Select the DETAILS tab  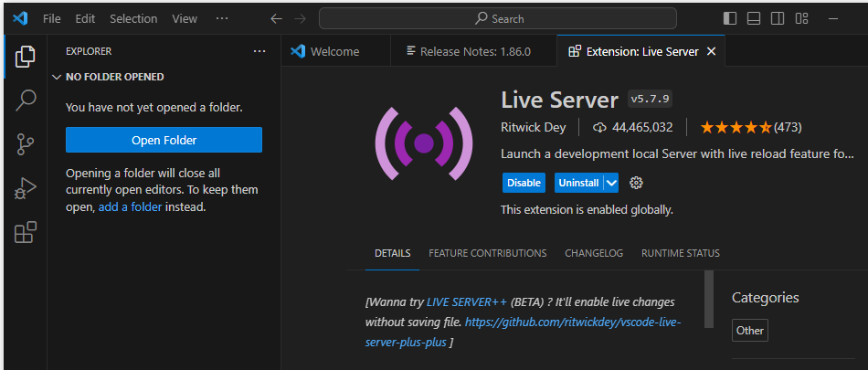393,253
